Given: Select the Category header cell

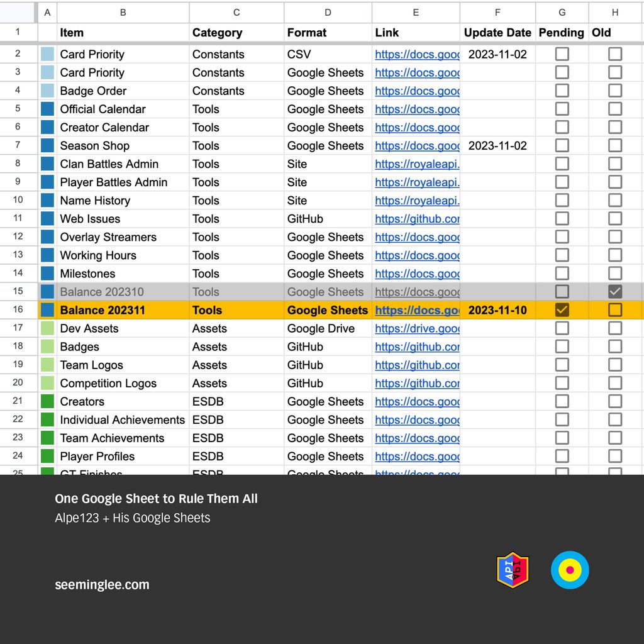Looking at the screenshot, I should pyautogui.click(x=236, y=32).
